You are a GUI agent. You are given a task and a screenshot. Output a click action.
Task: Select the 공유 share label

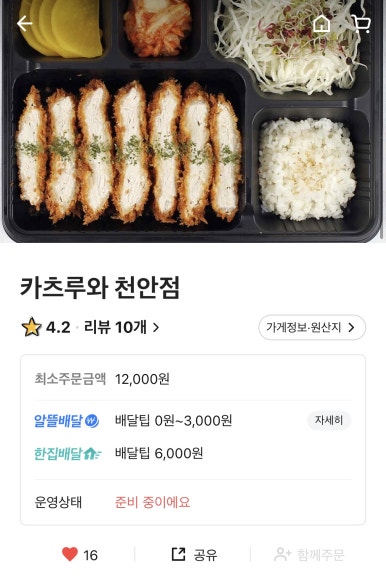pos(205,555)
